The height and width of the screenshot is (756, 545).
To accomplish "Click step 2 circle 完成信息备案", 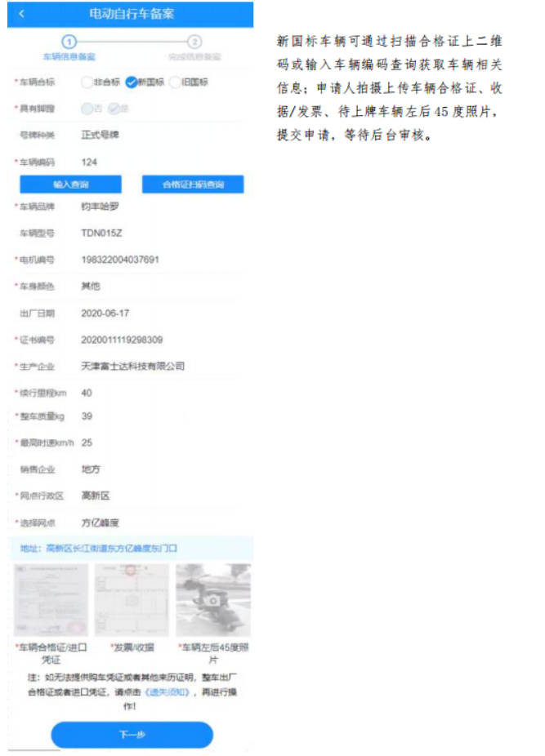I will 194,41.
